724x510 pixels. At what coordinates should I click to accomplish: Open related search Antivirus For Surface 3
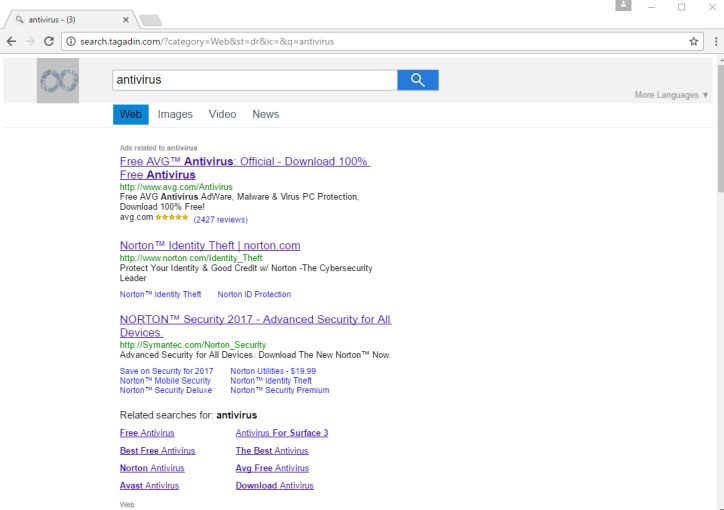tap(282, 433)
